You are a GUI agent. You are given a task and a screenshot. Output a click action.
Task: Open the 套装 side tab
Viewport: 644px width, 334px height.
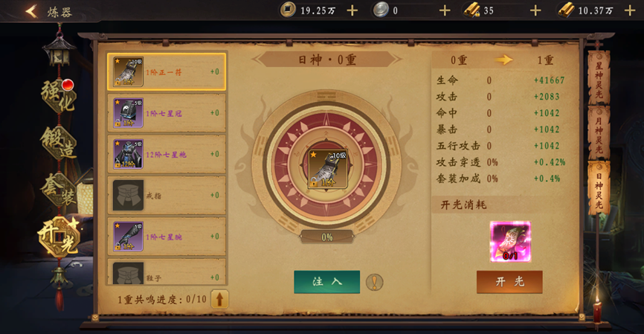(59, 190)
